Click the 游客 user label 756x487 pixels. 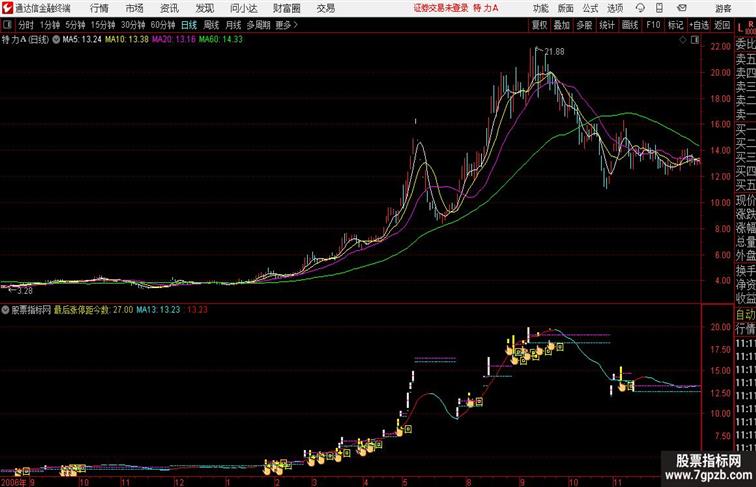(x=723, y=9)
